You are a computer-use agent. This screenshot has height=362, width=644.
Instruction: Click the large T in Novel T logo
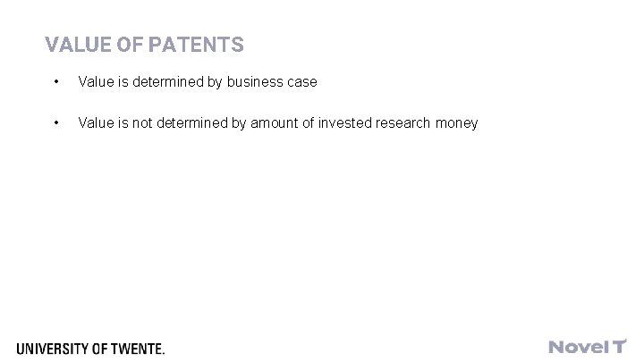620,346
